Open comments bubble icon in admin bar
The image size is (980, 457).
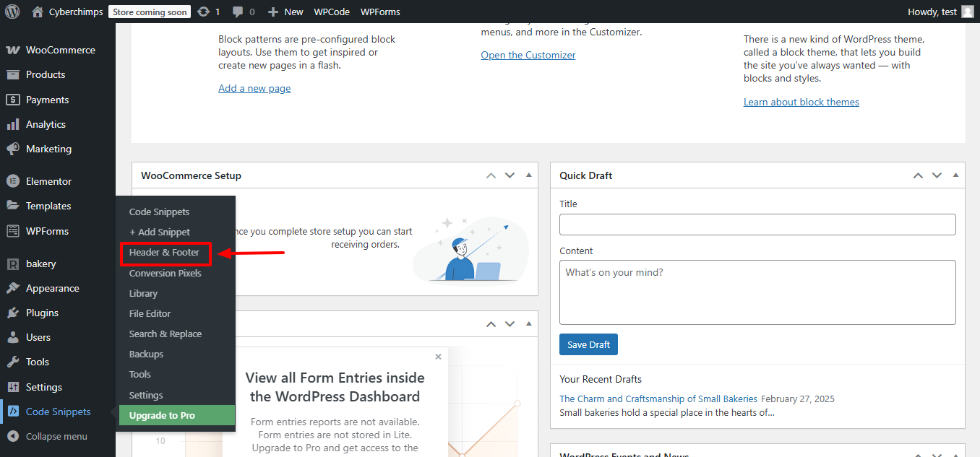pyautogui.click(x=238, y=12)
